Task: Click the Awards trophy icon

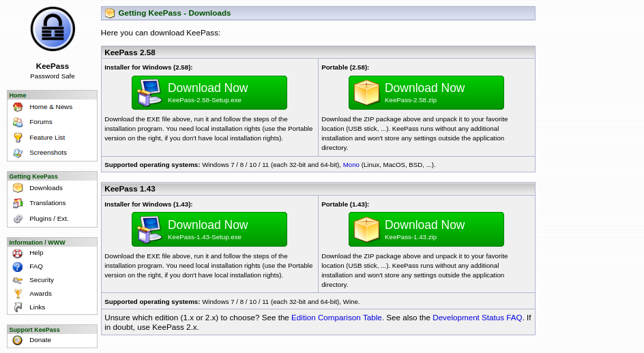Action: (18, 294)
